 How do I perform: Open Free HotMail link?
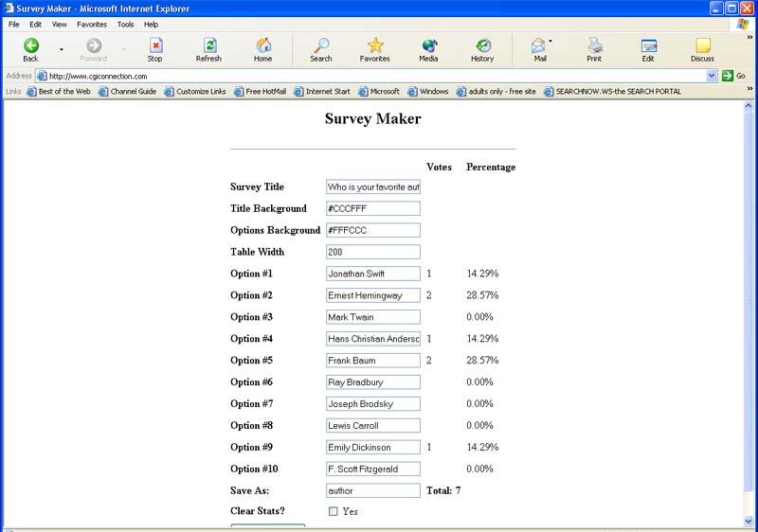pyautogui.click(x=260, y=91)
